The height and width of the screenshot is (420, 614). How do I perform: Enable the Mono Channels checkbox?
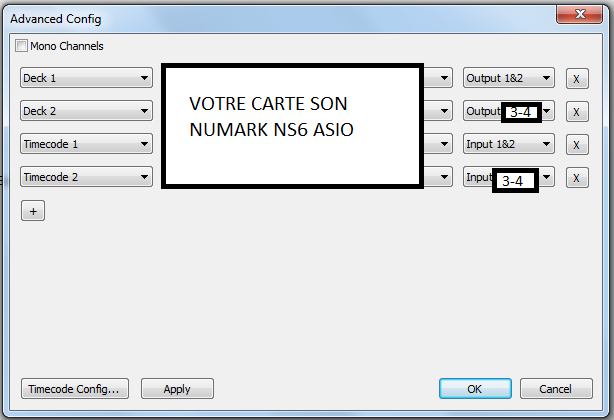23,46
